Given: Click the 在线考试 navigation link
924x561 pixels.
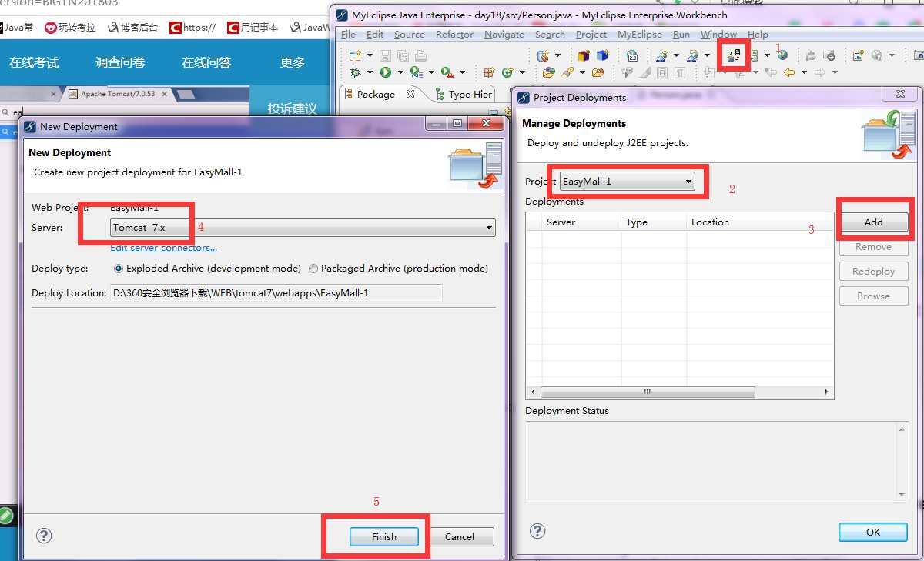Looking at the screenshot, I should pos(34,63).
